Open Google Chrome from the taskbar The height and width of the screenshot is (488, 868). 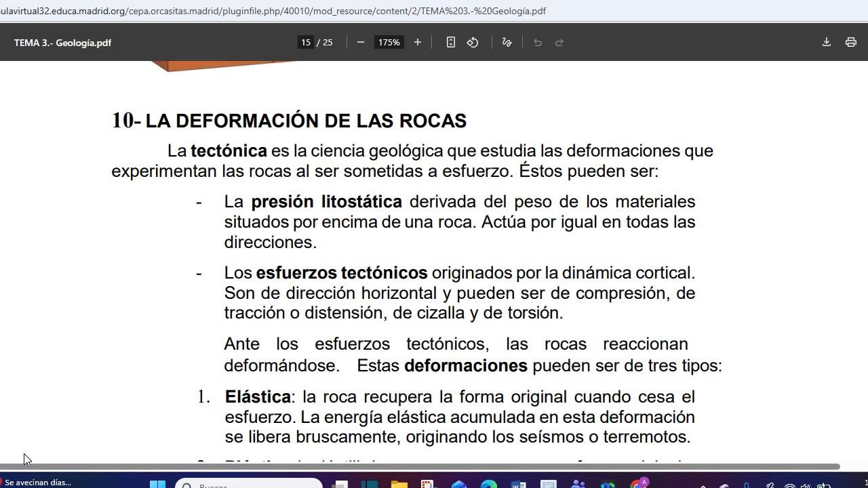click(638, 484)
